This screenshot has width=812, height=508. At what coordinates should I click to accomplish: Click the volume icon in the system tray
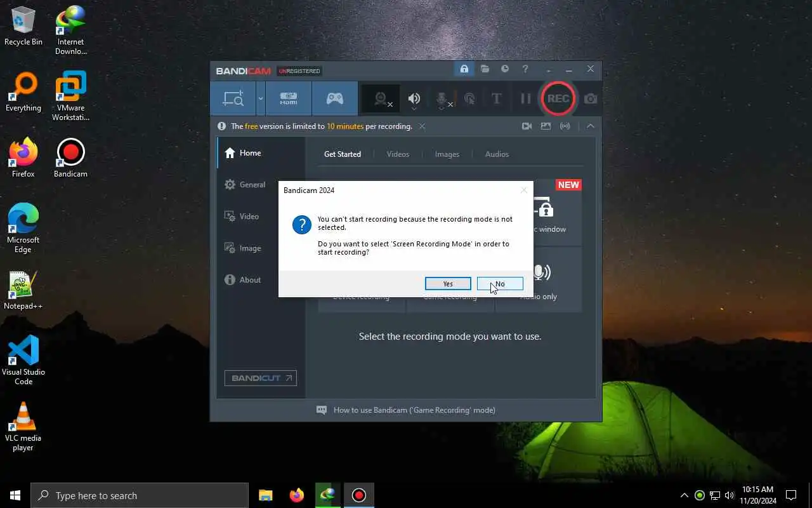click(x=729, y=495)
